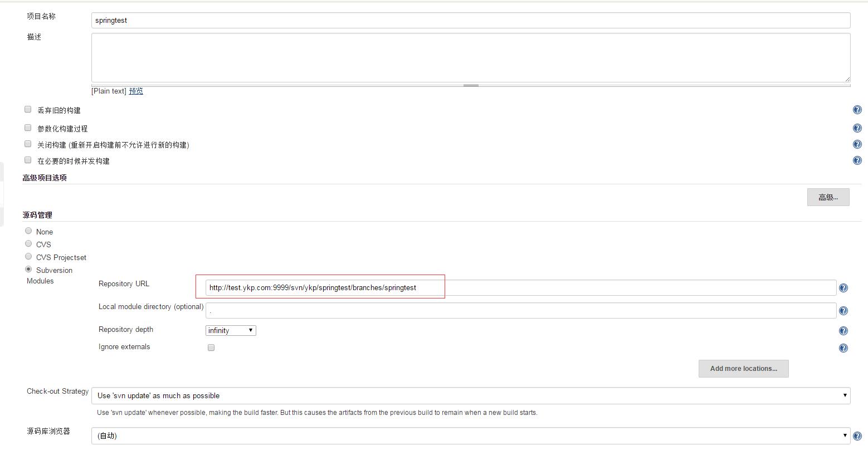
Task: Select the CVS radio option
Action: (x=28, y=243)
